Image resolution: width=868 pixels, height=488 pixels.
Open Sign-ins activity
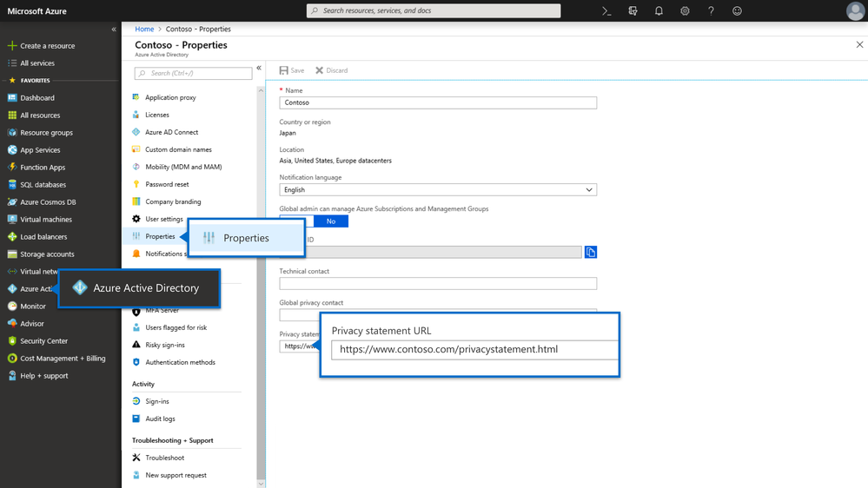click(x=151, y=402)
